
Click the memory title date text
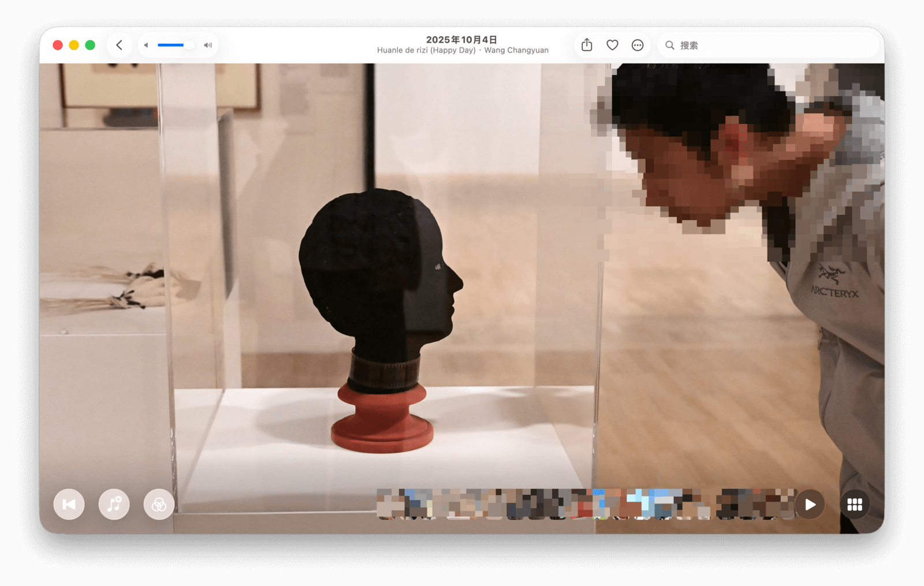(461, 39)
